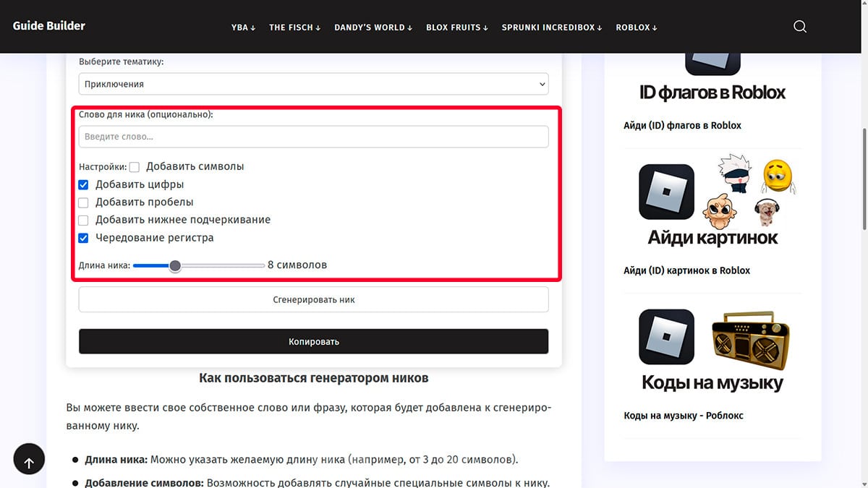868x488 pixels.
Task: Click the bold Добавление символов: list text
Action: [144, 483]
